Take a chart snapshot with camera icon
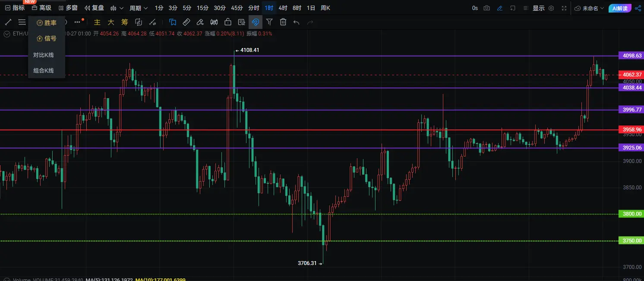644x281 pixels. (487, 8)
